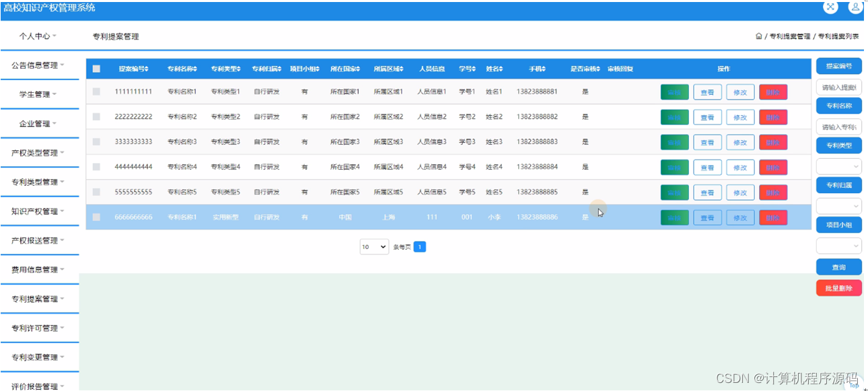
Task: Expand the 项目小组 dropdown selector
Action: click(839, 246)
